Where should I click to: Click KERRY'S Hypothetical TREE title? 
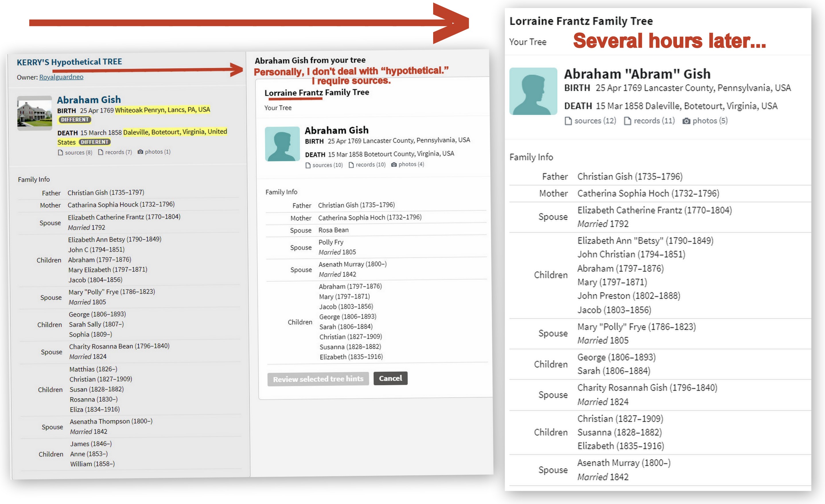pyautogui.click(x=69, y=62)
